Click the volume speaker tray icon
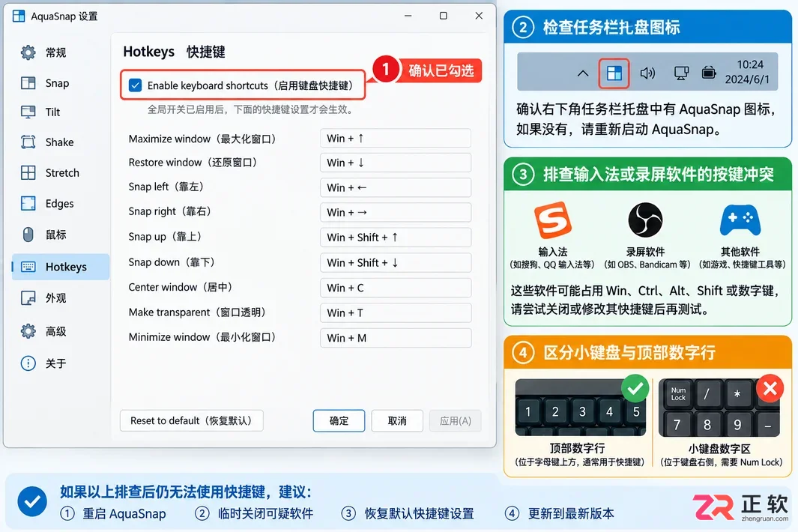The image size is (798, 532). (x=647, y=73)
